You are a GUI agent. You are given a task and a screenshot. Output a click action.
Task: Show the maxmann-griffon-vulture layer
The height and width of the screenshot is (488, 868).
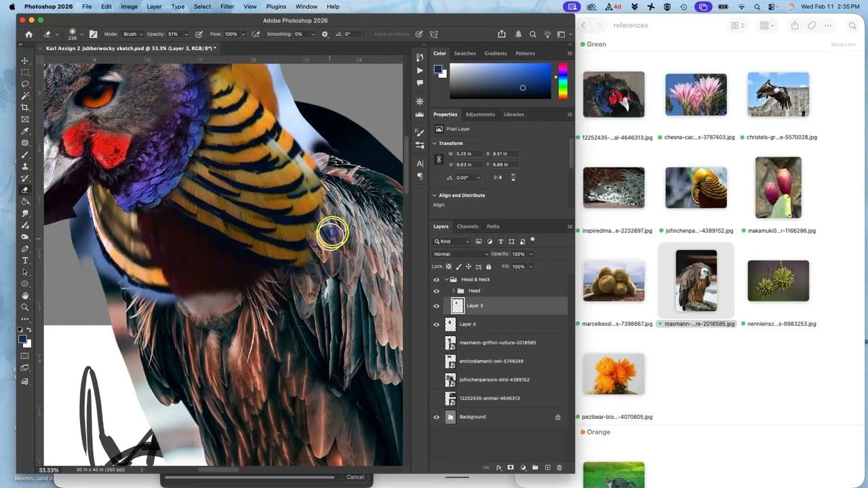click(x=436, y=343)
